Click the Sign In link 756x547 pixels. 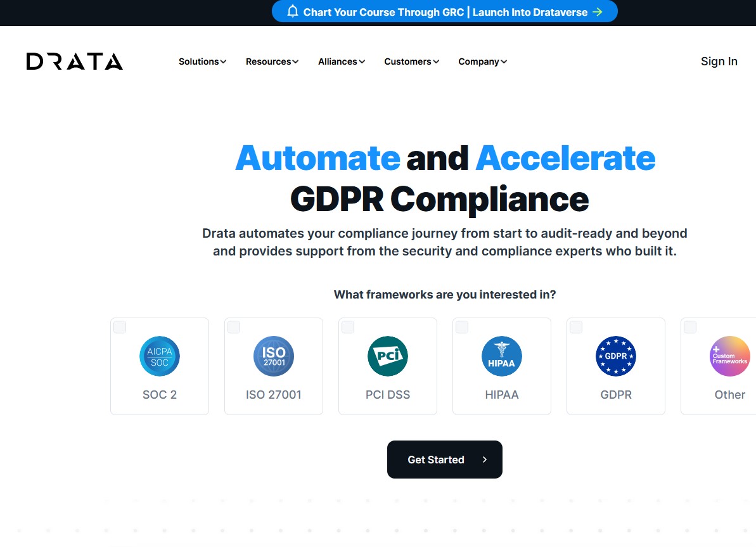point(719,61)
